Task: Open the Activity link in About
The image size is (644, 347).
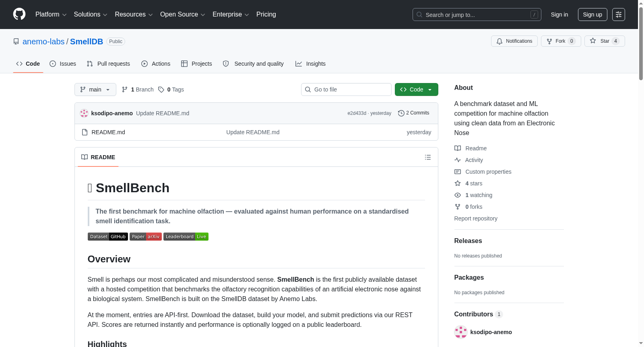Action: click(x=474, y=160)
